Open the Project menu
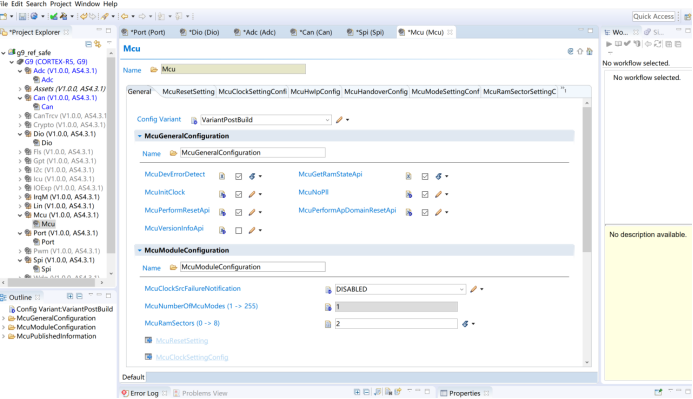The image size is (693, 399). [x=61, y=4]
